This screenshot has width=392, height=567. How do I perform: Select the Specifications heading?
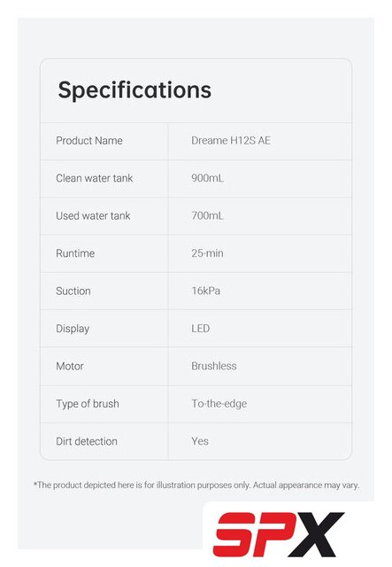[135, 89]
